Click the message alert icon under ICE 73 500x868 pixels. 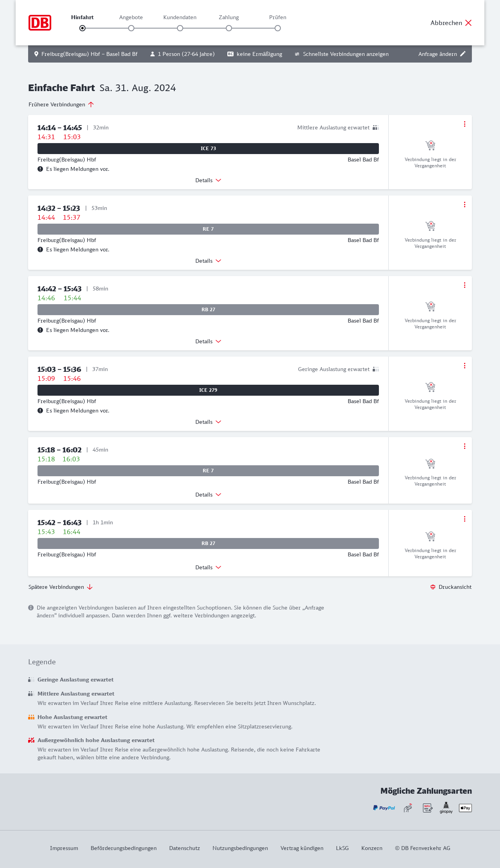[x=40, y=169]
